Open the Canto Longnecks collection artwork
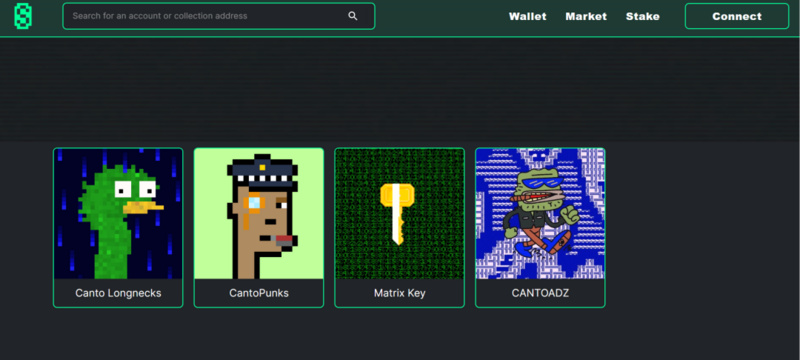Image resolution: width=800 pixels, height=360 pixels. [x=118, y=214]
